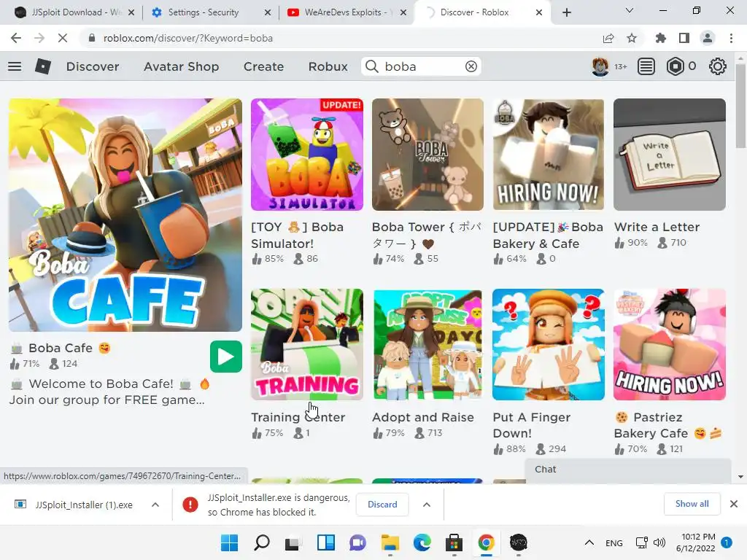The width and height of the screenshot is (747, 560).
Task: Open the avatar profile icon in Roblox header
Action: 600,66
